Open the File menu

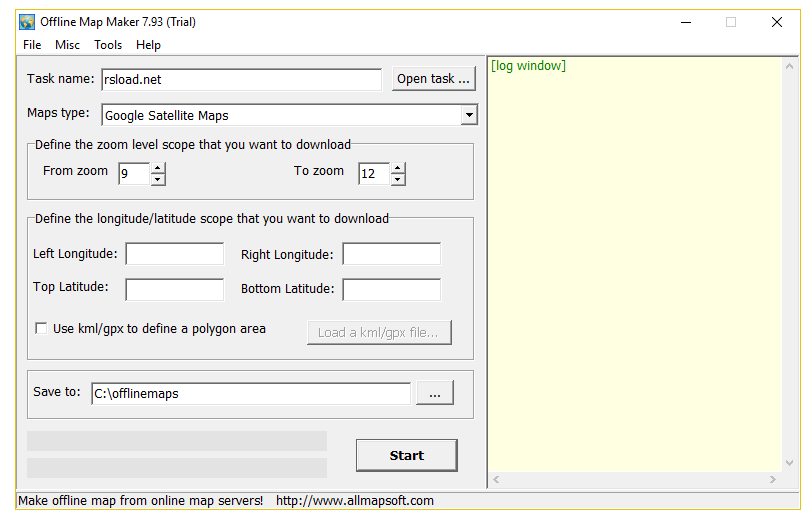click(x=32, y=45)
